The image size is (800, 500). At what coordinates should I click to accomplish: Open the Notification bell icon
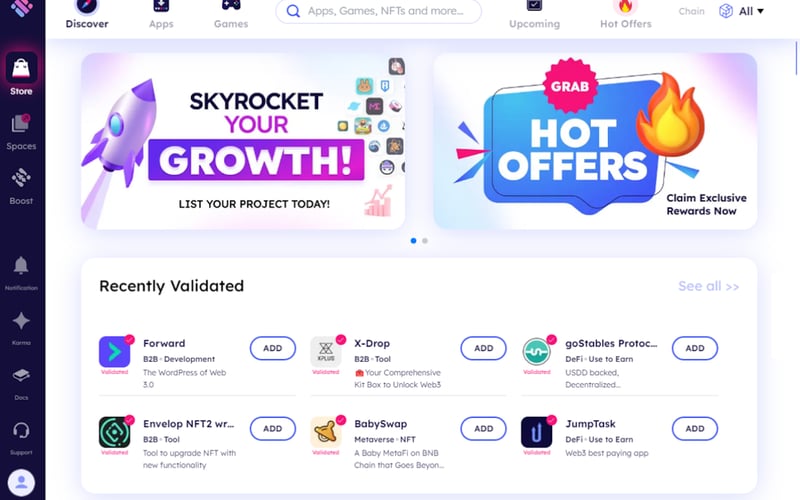pyautogui.click(x=21, y=265)
